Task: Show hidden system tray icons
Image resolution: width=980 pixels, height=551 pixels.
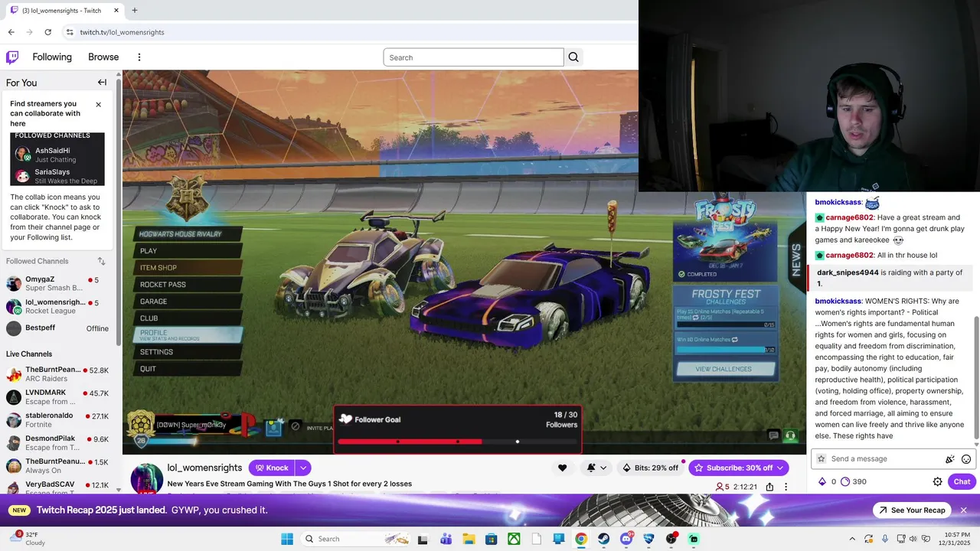Action: [852, 539]
